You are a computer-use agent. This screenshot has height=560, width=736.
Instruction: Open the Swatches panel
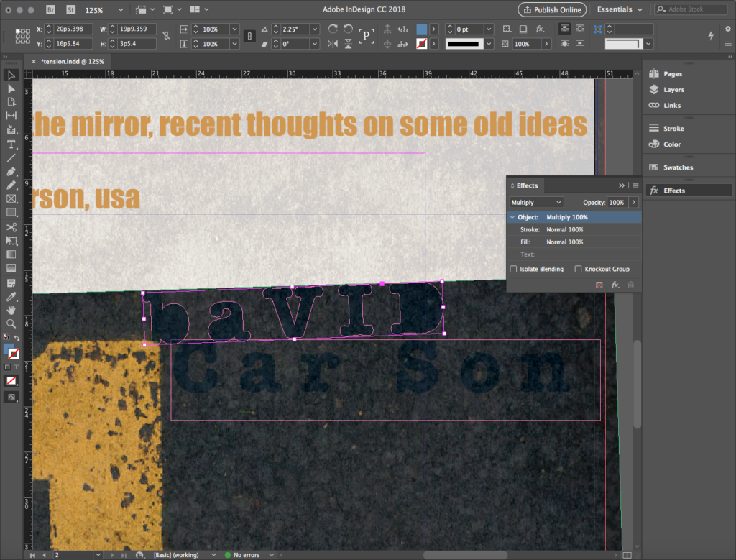coord(678,167)
